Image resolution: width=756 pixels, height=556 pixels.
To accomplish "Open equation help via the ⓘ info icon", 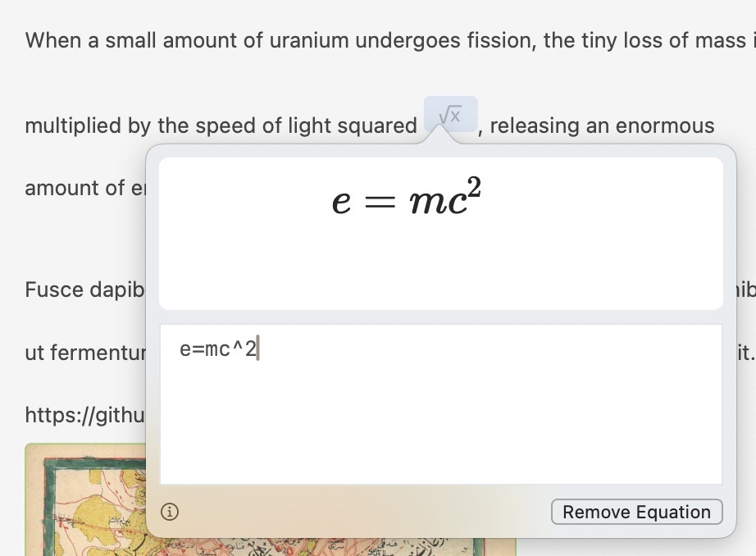I will coord(170,512).
